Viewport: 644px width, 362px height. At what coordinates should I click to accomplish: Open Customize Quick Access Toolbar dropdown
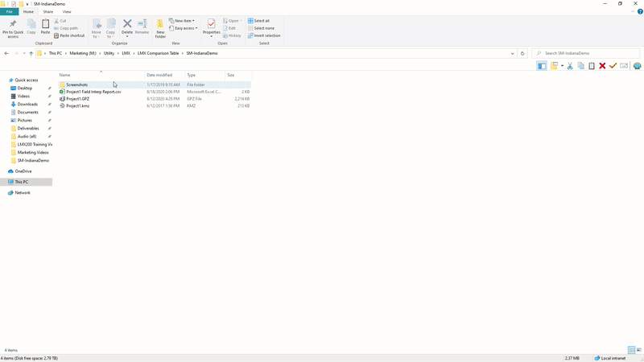pos(27,4)
